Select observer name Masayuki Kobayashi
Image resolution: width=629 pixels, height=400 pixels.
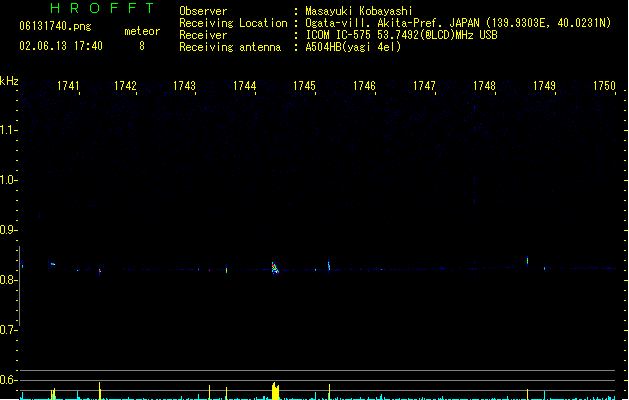(x=359, y=11)
